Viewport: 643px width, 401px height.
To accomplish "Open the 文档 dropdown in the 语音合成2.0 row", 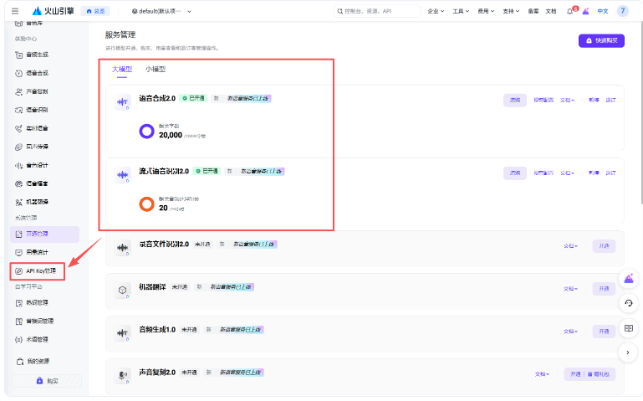I will pyautogui.click(x=568, y=100).
